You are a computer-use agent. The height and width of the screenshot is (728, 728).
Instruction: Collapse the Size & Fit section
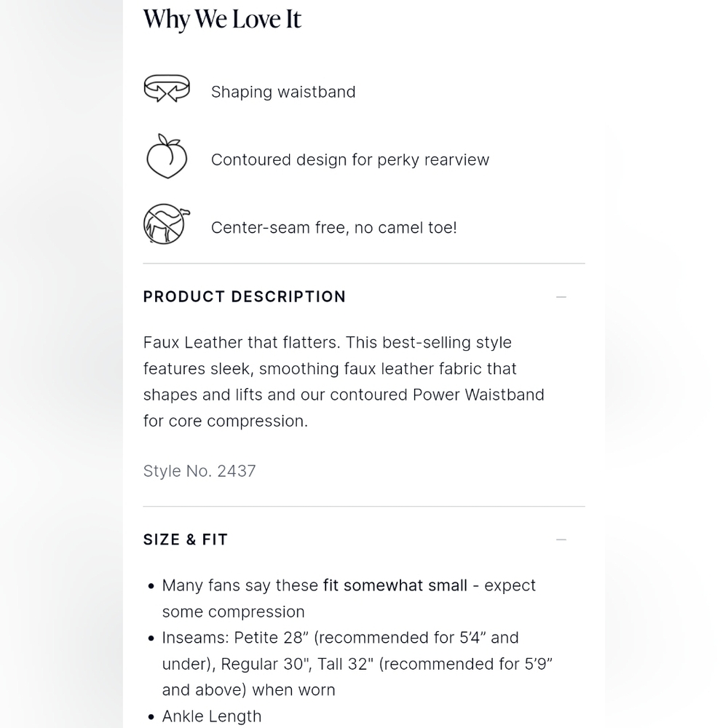(x=561, y=539)
